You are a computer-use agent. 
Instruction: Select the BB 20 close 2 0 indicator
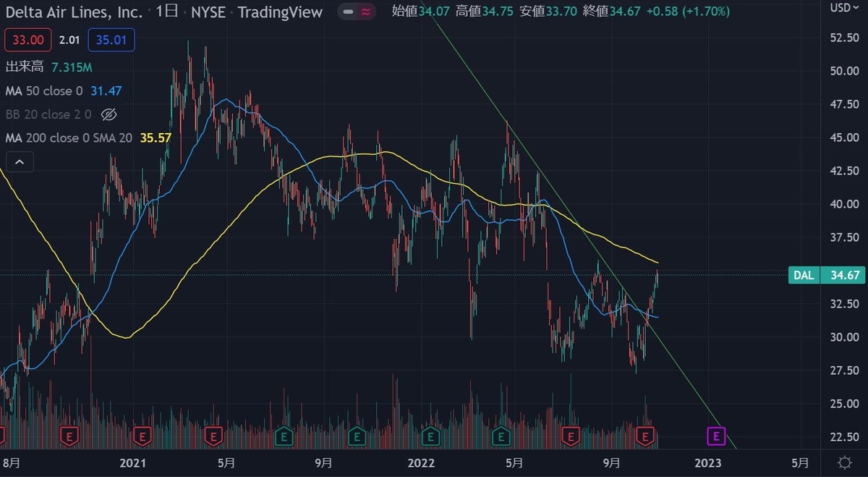pos(48,114)
